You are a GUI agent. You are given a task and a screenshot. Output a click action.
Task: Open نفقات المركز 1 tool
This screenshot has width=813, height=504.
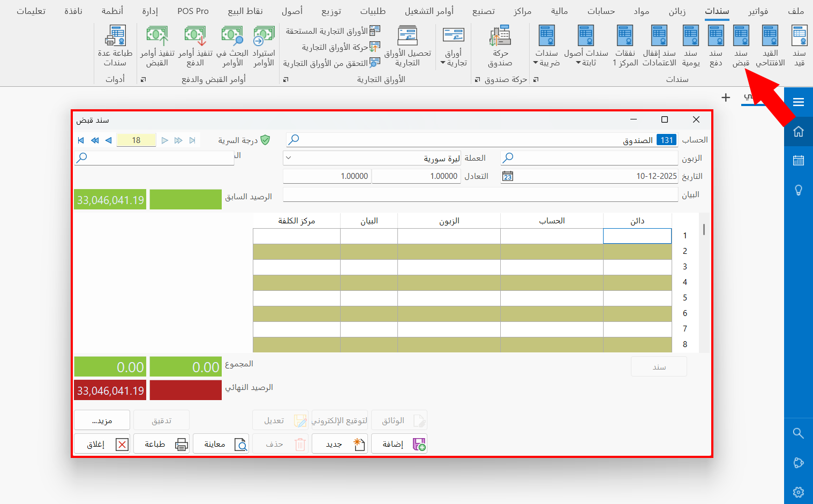tap(624, 46)
